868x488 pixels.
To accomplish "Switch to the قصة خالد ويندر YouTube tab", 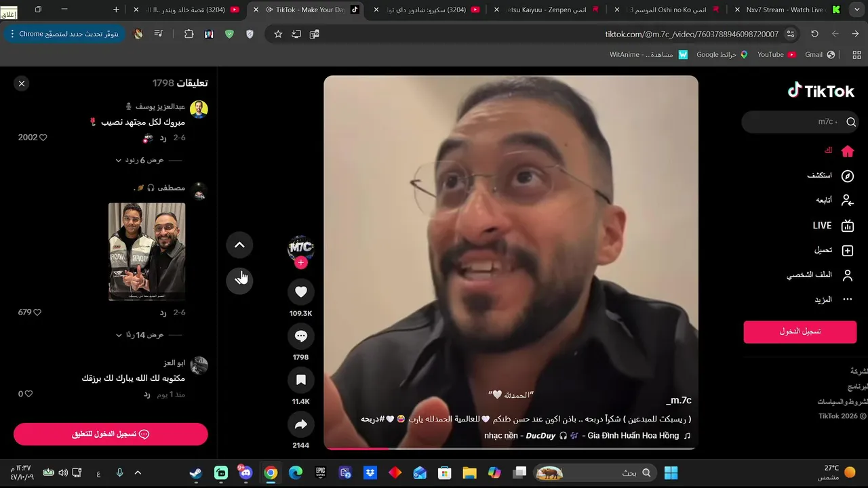I will 188,9.
